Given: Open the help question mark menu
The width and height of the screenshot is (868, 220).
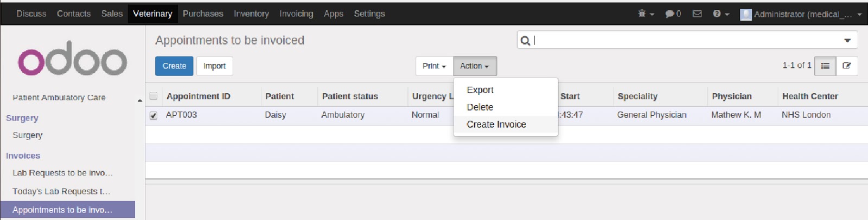Looking at the screenshot, I should coord(718,14).
